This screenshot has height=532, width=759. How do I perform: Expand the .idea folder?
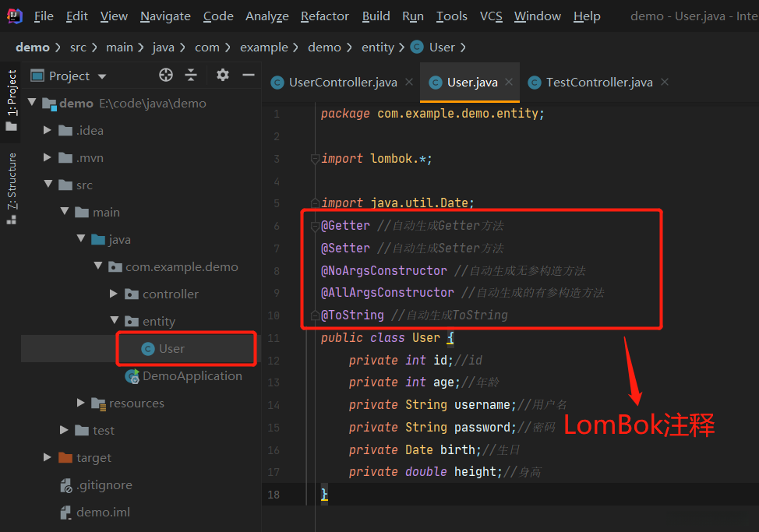(x=47, y=130)
